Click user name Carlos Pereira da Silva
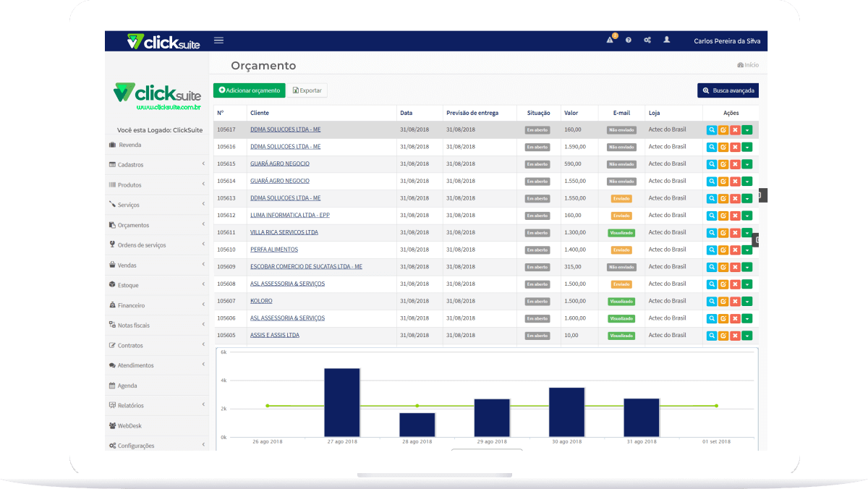The height and width of the screenshot is (489, 868). (727, 41)
